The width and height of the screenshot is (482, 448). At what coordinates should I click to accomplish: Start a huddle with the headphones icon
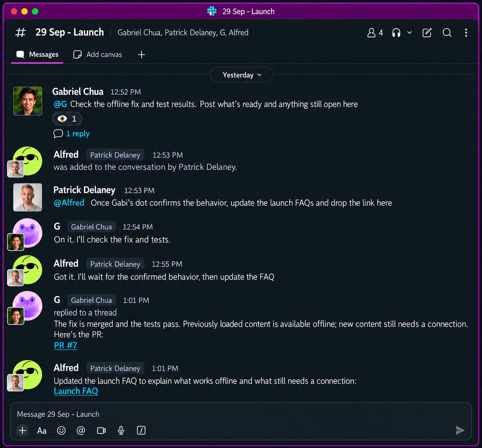coord(396,33)
